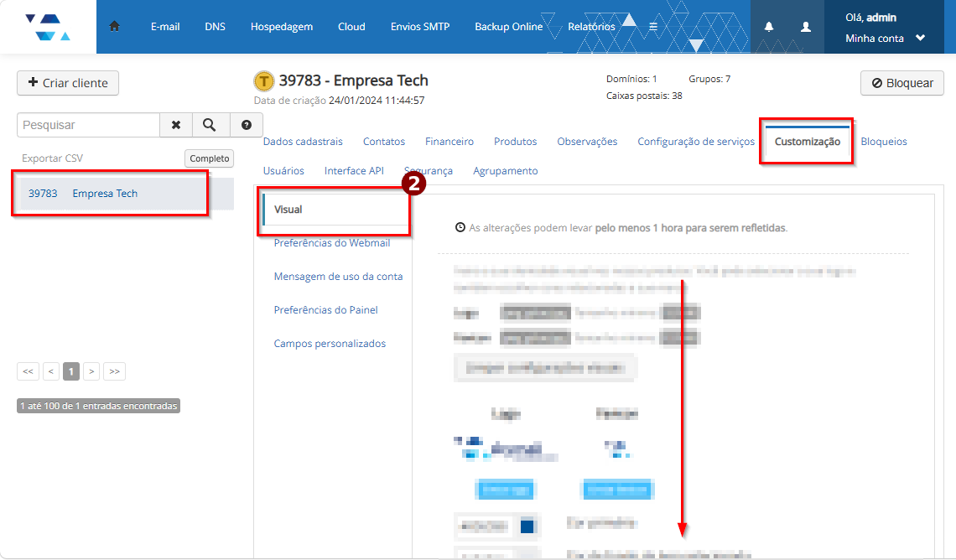The width and height of the screenshot is (956, 560).
Task: Switch to Contatos tab
Action: click(384, 142)
